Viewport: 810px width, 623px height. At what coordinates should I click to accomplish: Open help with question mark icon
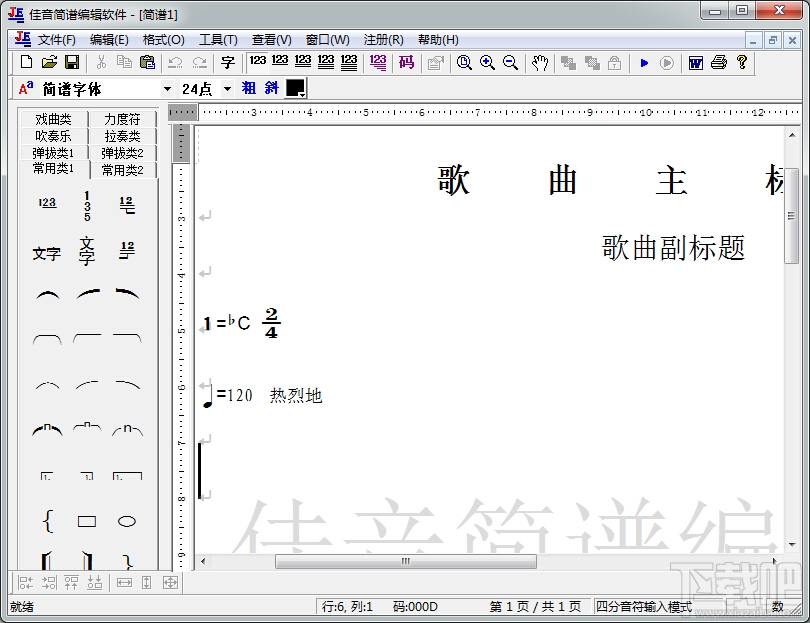point(742,63)
